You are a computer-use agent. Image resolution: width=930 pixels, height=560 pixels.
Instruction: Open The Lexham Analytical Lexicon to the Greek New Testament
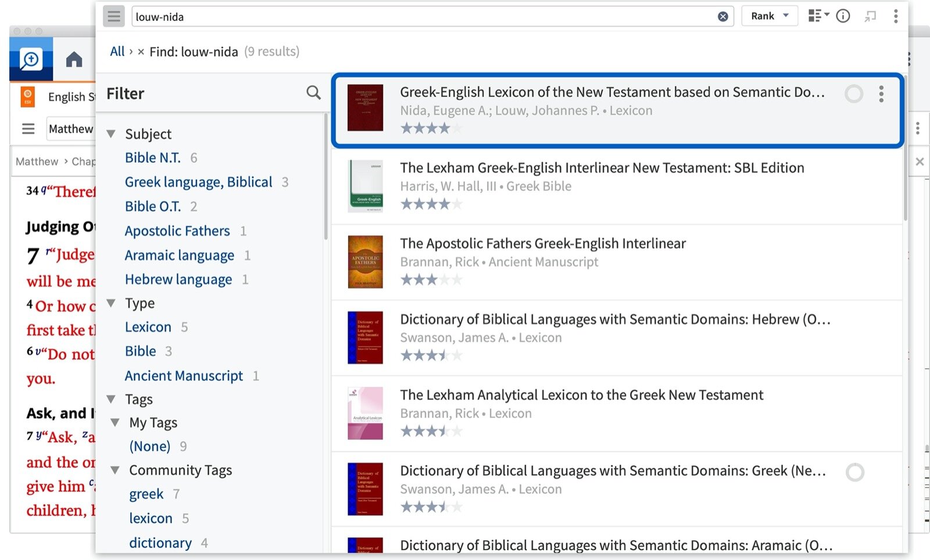pyautogui.click(x=582, y=395)
